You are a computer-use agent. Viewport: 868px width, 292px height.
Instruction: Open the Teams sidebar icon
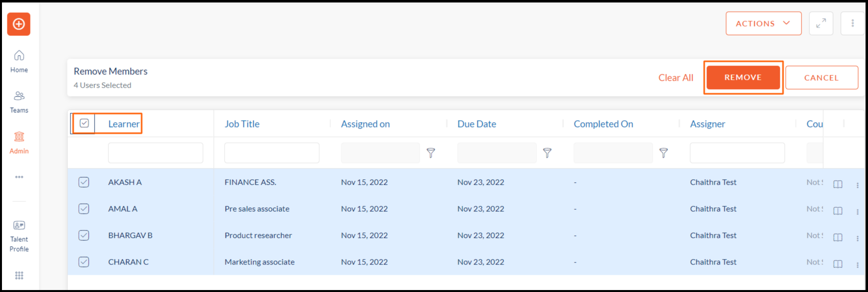[x=19, y=102]
